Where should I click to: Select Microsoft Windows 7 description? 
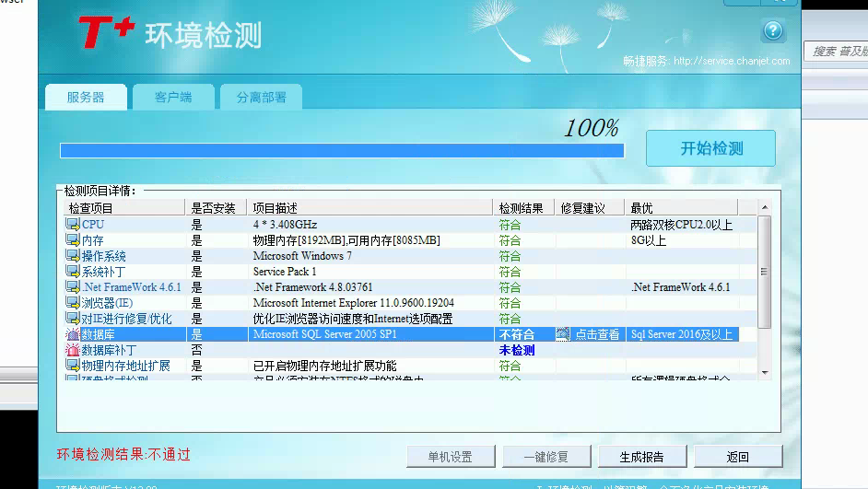(302, 256)
